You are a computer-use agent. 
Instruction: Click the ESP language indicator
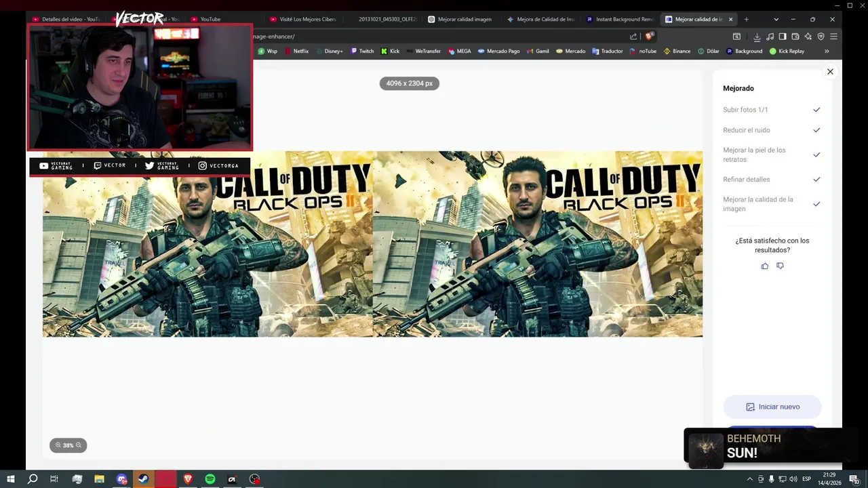click(807, 479)
